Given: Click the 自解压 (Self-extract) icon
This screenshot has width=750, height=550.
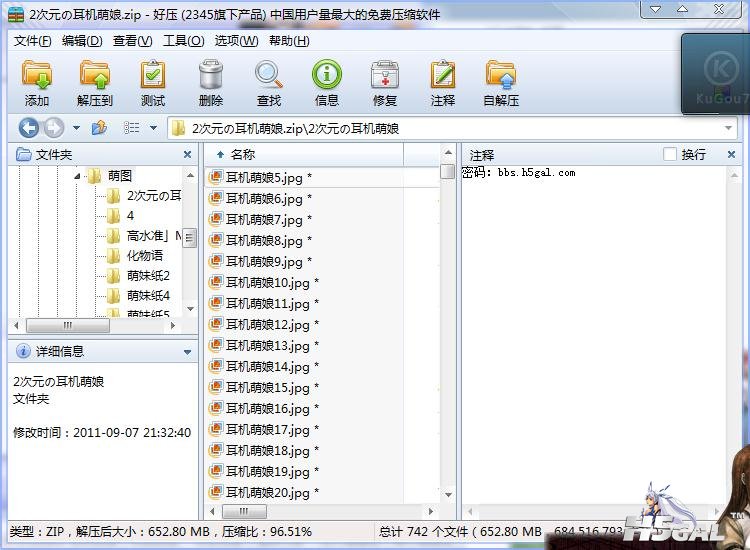Looking at the screenshot, I should pos(501,80).
